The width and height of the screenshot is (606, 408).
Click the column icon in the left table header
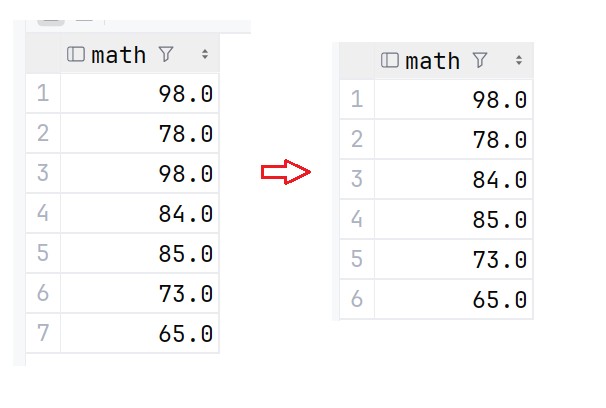(x=76, y=55)
